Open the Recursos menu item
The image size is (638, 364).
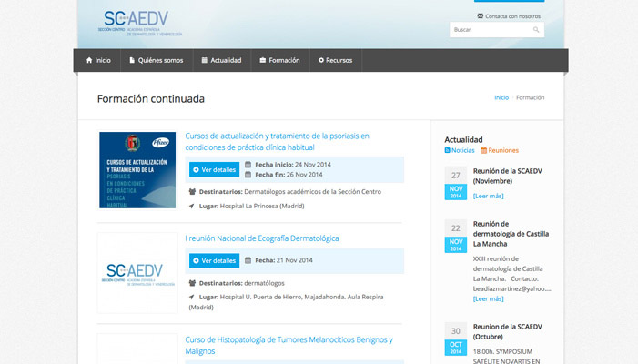tap(335, 60)
